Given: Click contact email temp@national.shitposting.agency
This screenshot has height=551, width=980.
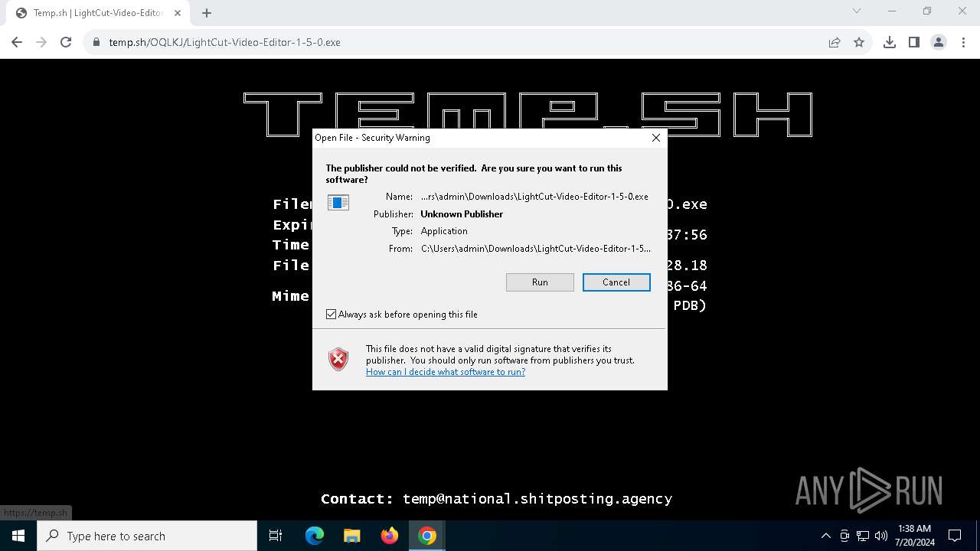Looking at the screenshot, I should click(537, 499).
